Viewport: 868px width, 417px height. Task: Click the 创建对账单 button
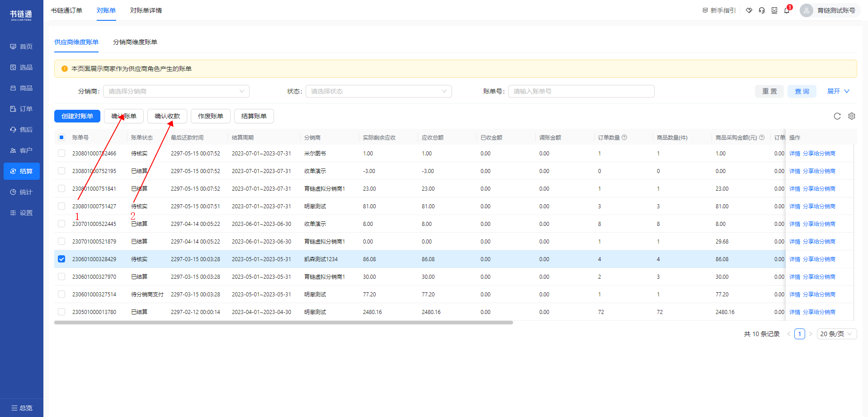pyautogui.click(x=77, y=116)
